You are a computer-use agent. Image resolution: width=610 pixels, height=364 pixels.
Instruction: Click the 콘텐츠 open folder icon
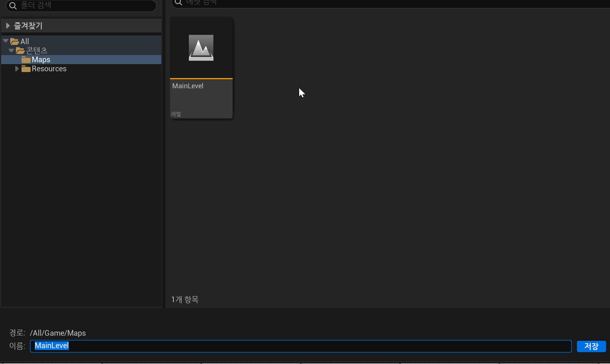pos(20,51)
